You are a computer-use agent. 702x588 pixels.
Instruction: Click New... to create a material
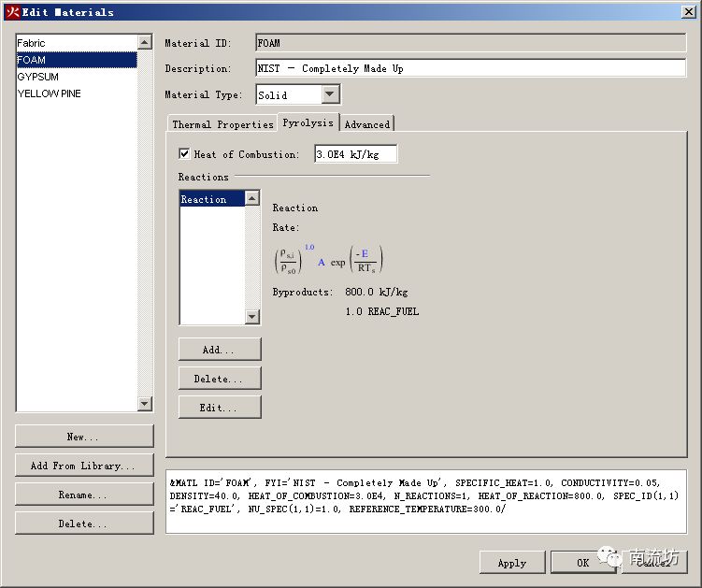tap(83, 437)
